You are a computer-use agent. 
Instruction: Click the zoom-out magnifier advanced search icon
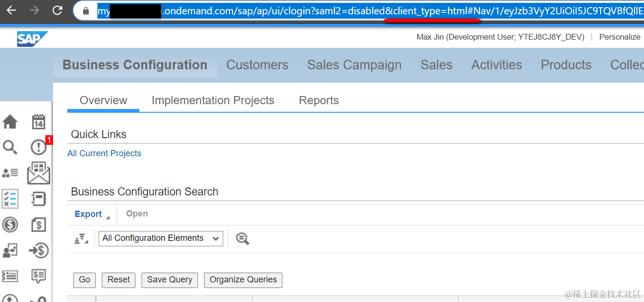pyautogui.click(x=243, y=238)
